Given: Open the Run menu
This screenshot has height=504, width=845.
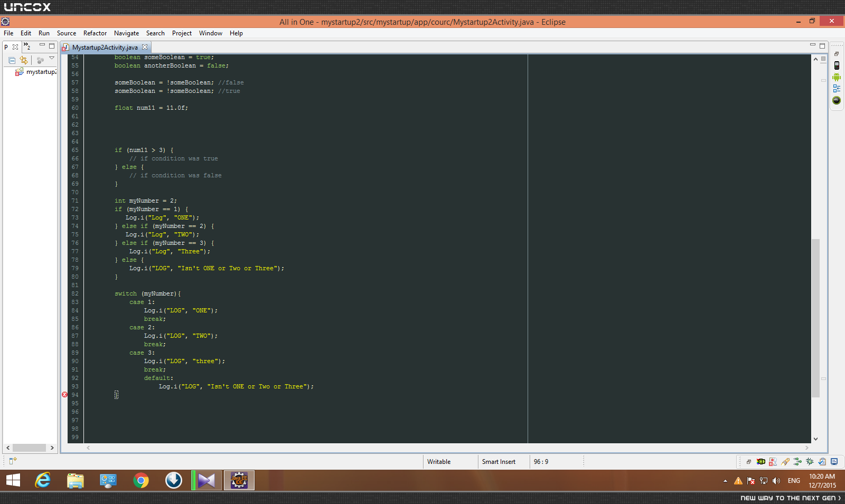Looking at the screenshot, I should tap(44, 33).
